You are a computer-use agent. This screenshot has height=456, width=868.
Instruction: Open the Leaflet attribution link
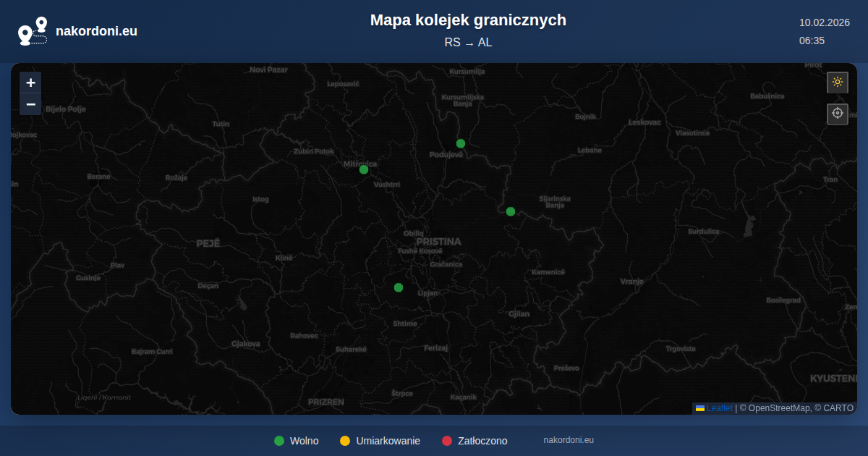pyautogui.click(x=719, y=408)
